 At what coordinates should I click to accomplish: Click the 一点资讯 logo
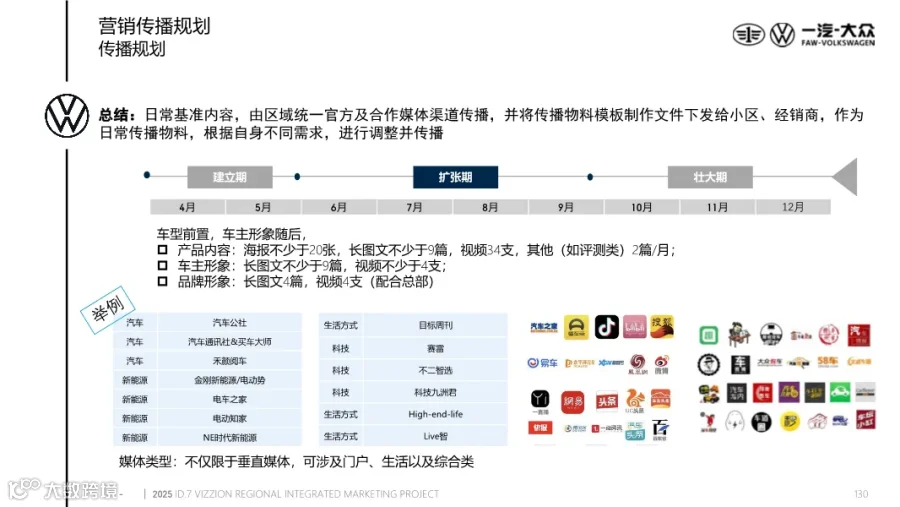[x=607, y=428]
